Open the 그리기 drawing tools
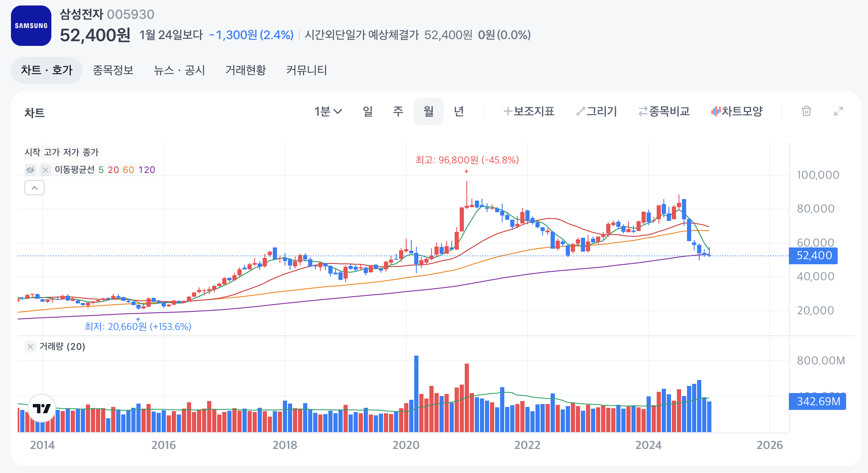 tap(596, 112)
